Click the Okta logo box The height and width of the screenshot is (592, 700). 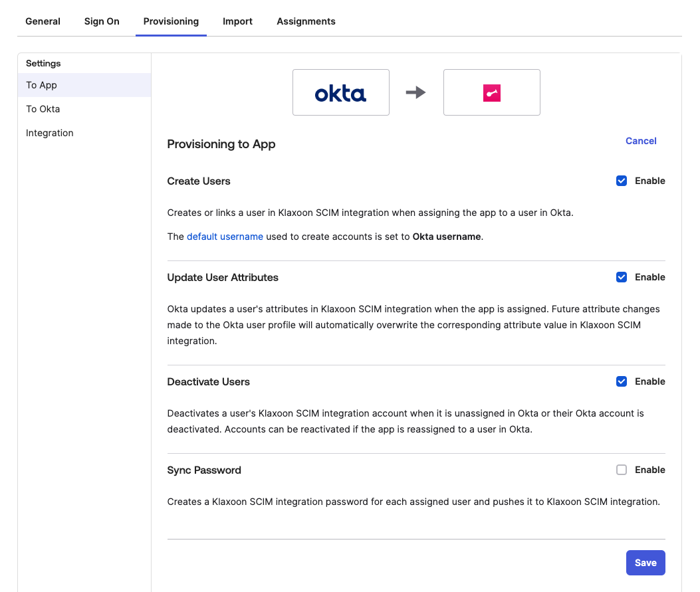[x=340, y=92]
